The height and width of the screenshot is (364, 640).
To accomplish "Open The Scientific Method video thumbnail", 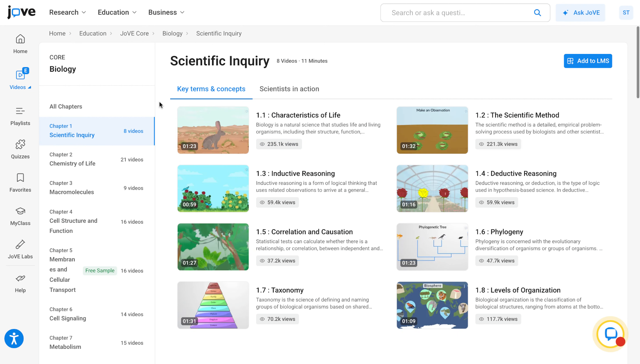I will 432,130.
